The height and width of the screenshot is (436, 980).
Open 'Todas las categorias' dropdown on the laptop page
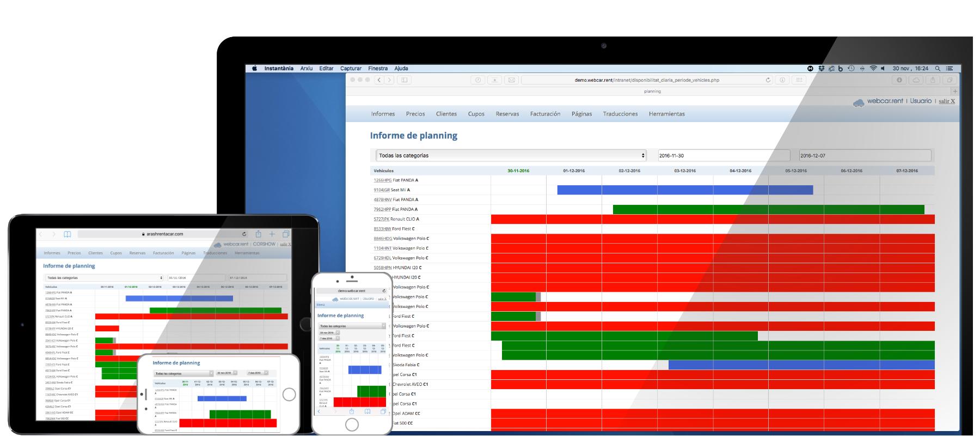point(511,155)
